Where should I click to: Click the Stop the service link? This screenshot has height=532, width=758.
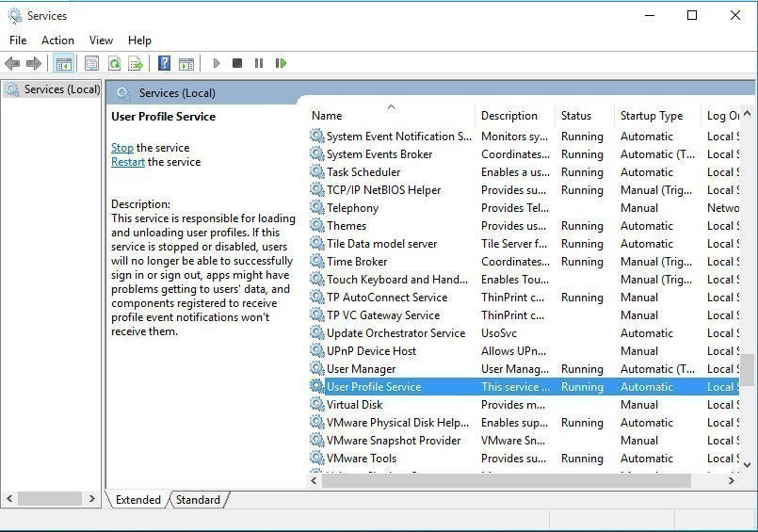(x=122, y=148)
